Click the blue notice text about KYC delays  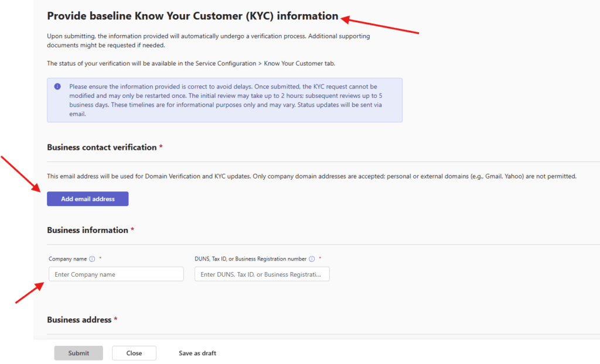pyautogui.click(x=226, y=100)
